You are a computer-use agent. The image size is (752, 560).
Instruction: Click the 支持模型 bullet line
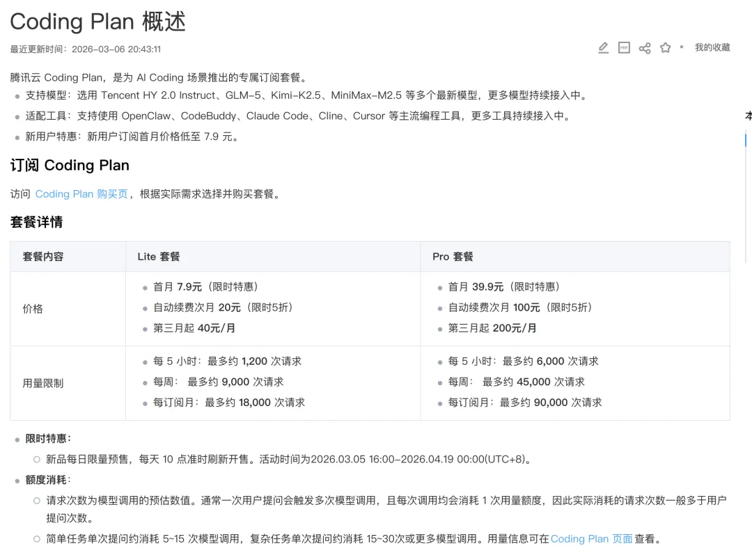pyautogui.click(x=307, y=95)
